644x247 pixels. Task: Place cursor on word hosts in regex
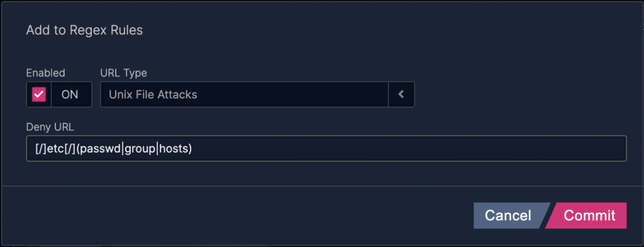coord(174,150)
